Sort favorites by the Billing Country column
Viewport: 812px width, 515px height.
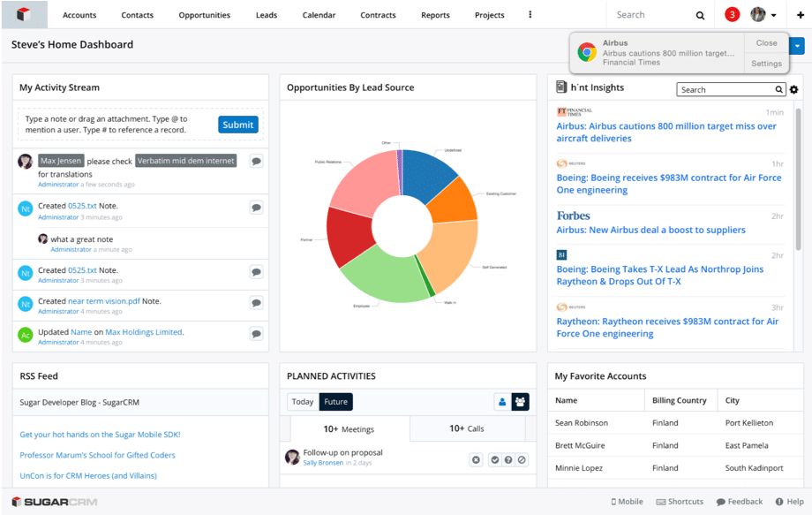click(679, 400)
